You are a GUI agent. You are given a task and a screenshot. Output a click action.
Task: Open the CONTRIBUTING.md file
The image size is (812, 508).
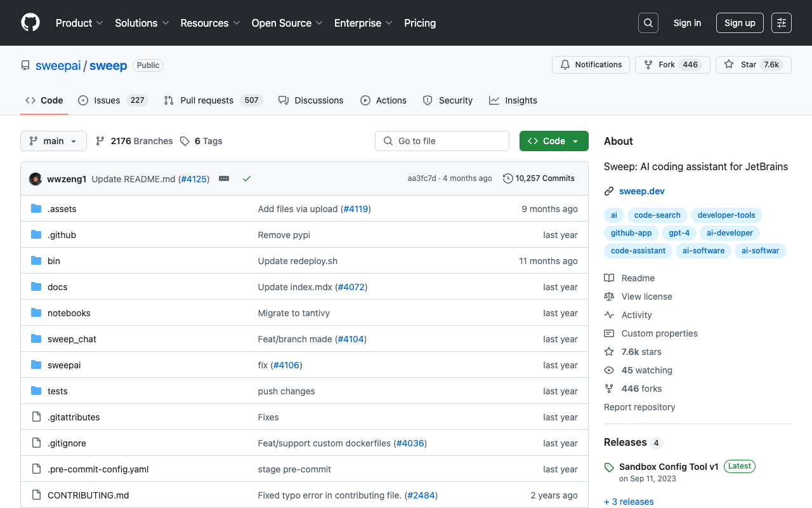(88, 495)
